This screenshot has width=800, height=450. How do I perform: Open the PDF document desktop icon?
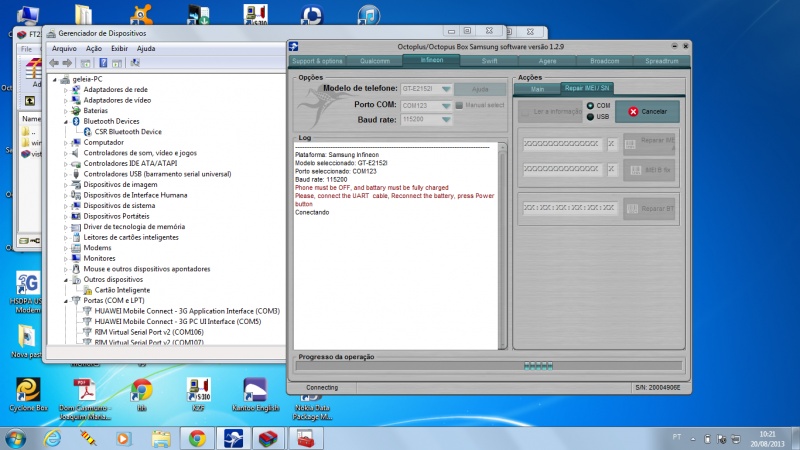click(x=85, y=399)
